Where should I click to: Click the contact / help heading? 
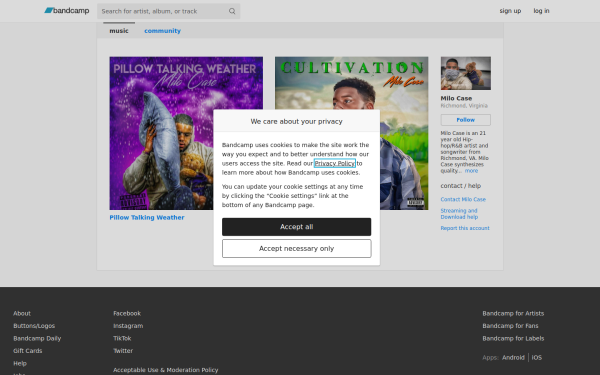tap(461, 186)
